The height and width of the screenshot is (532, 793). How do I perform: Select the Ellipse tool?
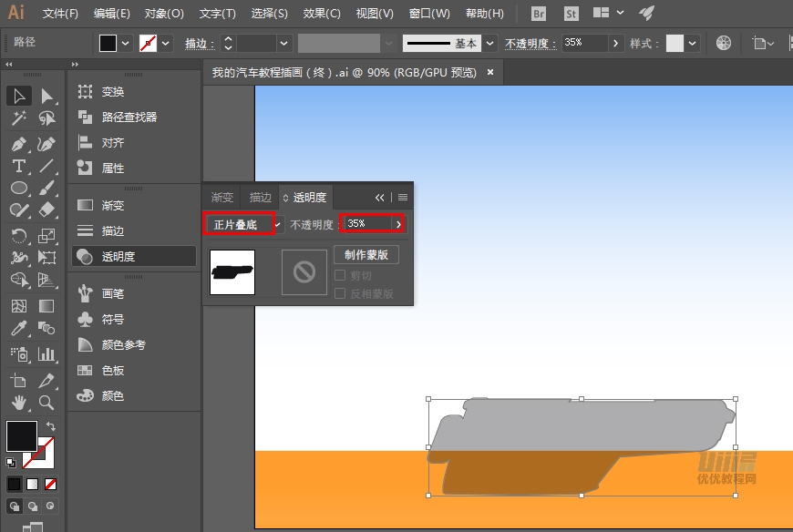pos(18,189)
